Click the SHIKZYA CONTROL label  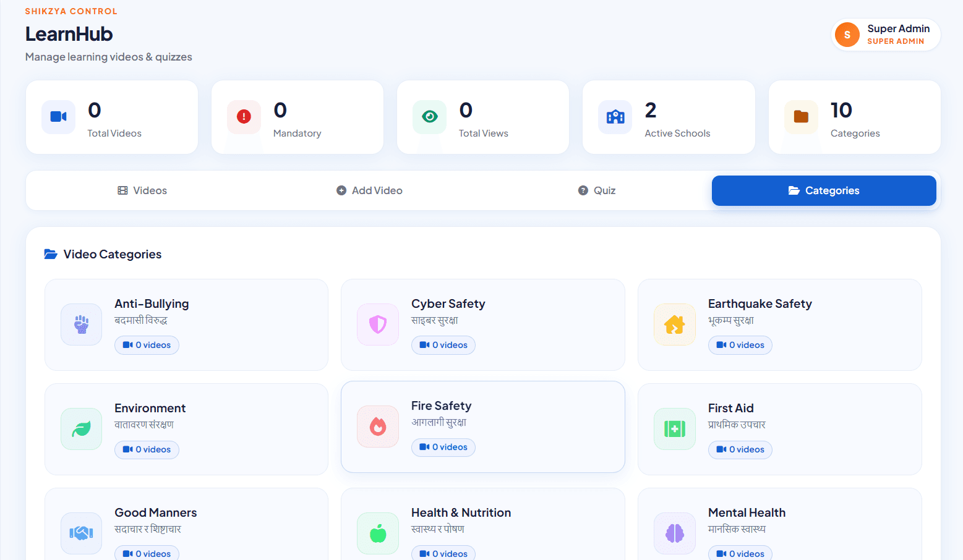[x=71, y=11]
